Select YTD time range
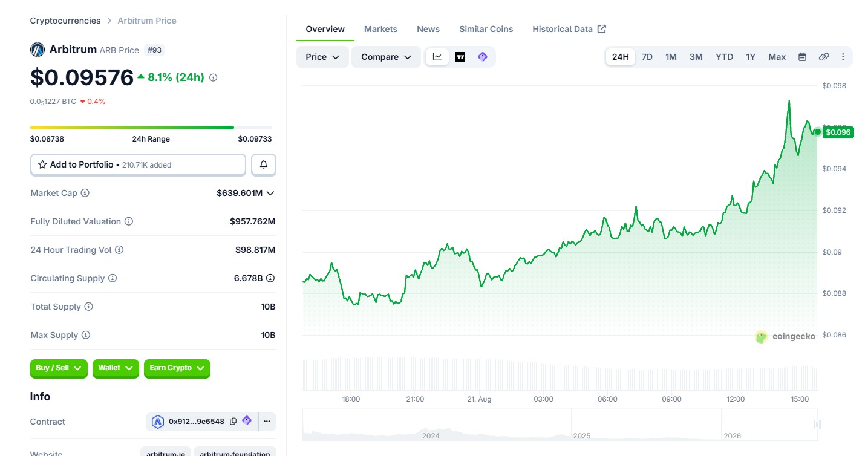The width and height of the screenshot is (868, 456). [x=725, y=57]
